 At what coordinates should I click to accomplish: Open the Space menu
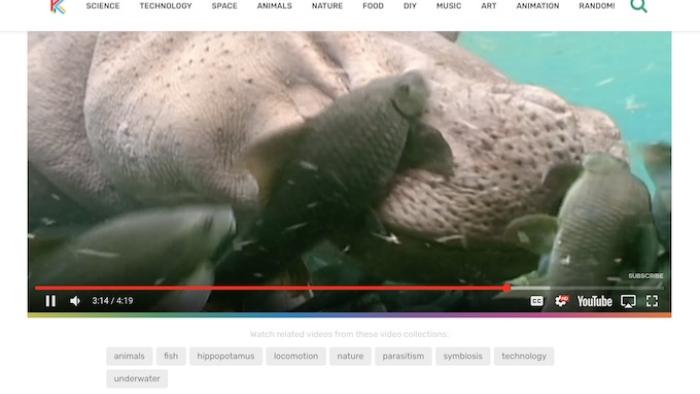(224, 6)
